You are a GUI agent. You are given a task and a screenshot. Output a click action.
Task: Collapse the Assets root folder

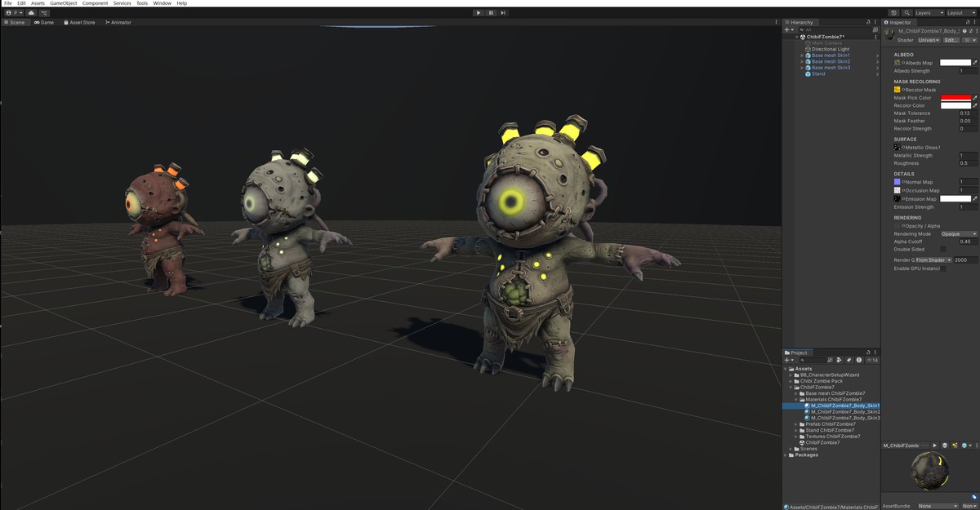786,369
